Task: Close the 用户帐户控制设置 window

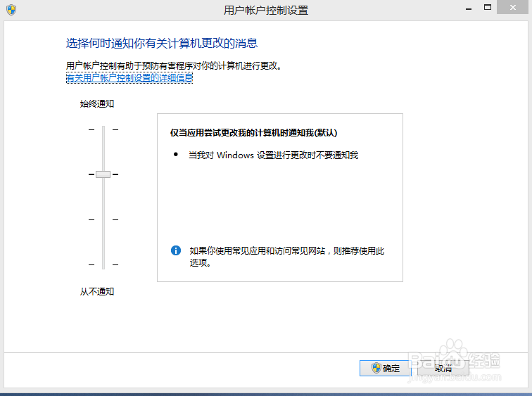Action: click(x=513, y=8)
